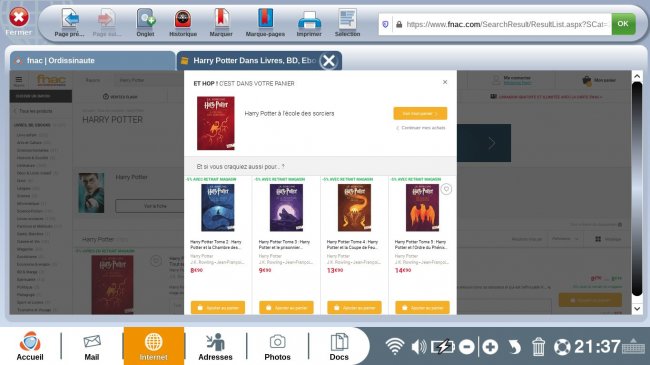Advance the banner carousel arrow

492,143
